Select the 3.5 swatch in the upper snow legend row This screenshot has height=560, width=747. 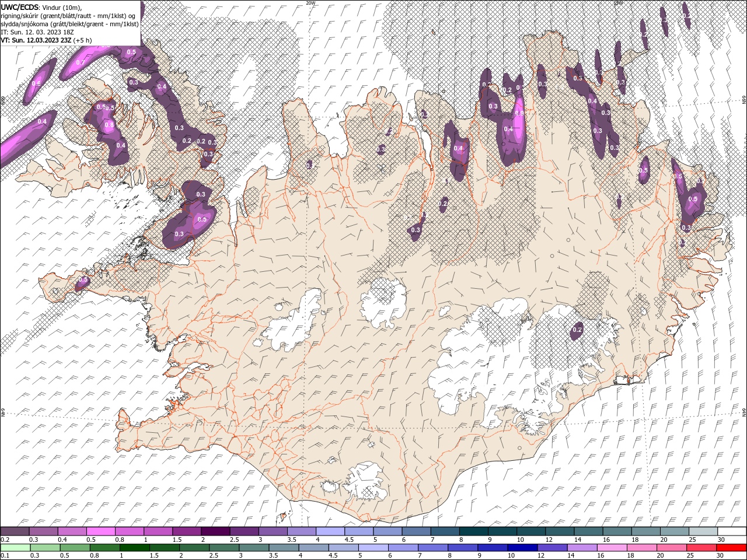point(301,531)
